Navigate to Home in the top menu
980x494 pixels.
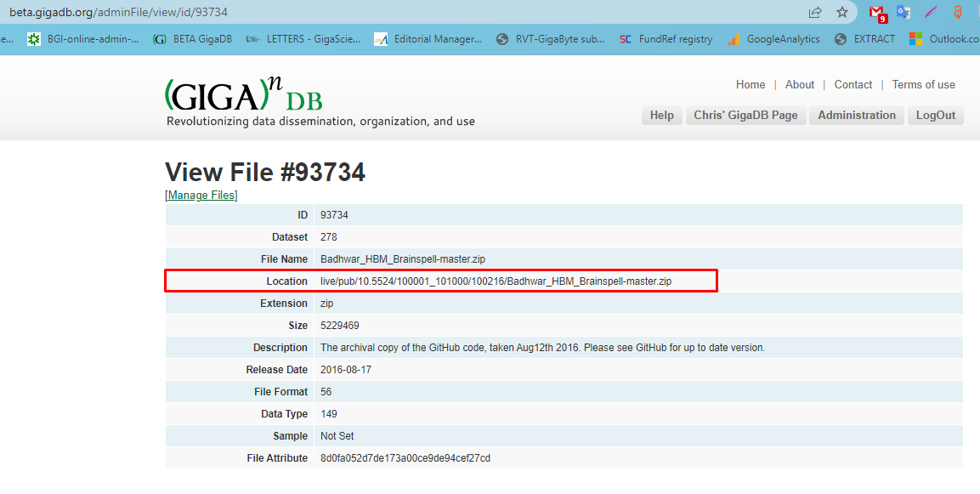(x=751, y=84)
